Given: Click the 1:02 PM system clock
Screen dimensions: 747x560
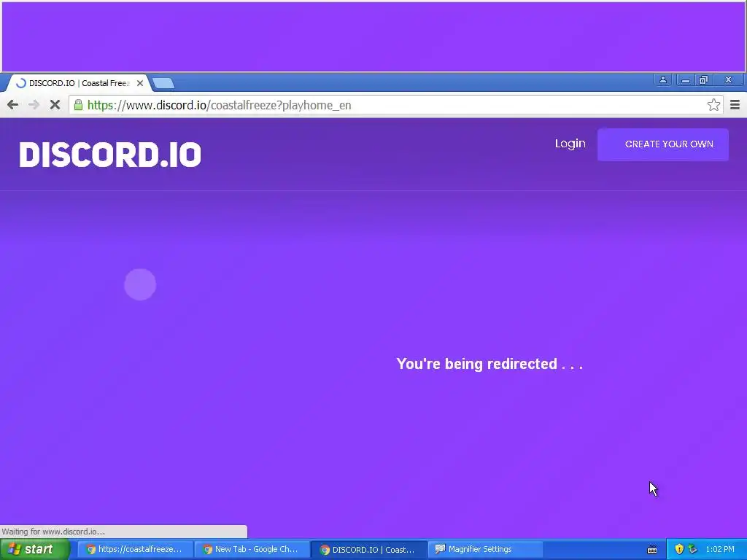Looking at the screenshot, I should pos(720,550).
